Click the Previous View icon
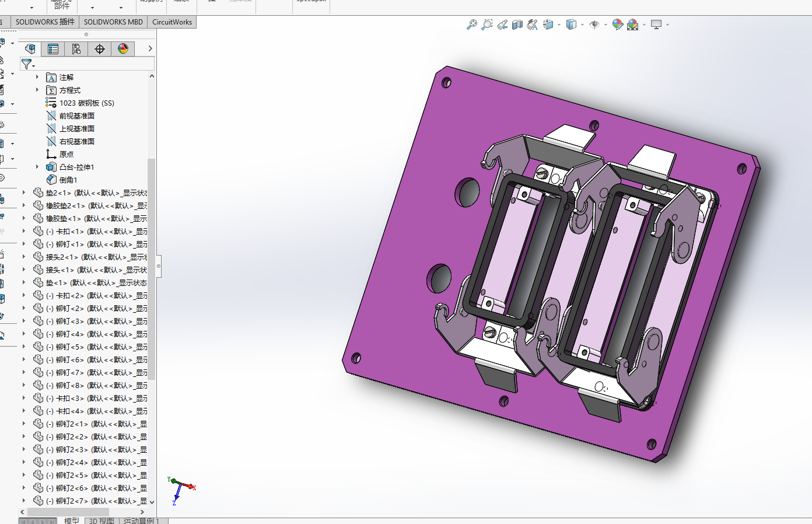Screen dimensions: 812x524 click(x=502, y=25)
